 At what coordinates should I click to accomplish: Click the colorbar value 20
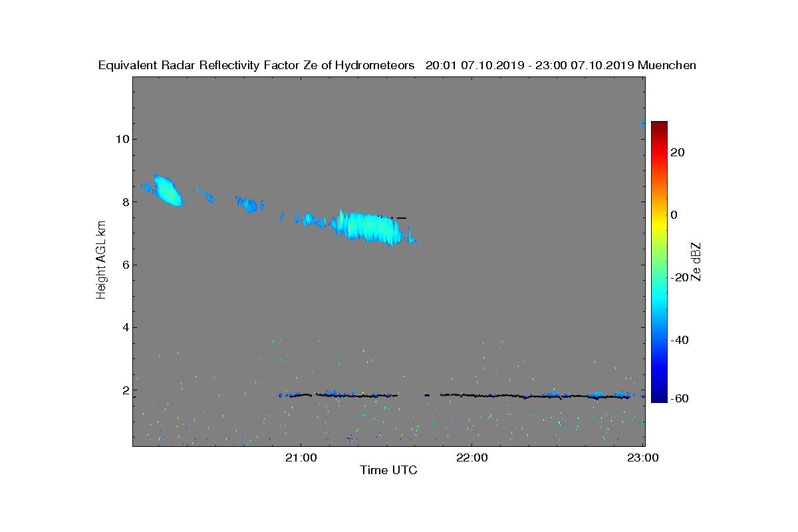pos(678,152)
